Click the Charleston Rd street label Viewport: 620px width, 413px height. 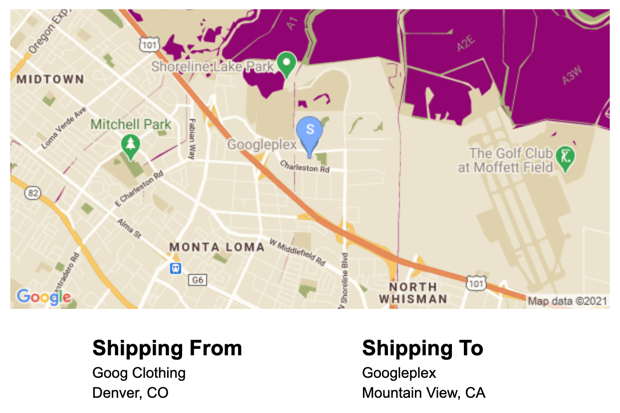coord(304,167)
